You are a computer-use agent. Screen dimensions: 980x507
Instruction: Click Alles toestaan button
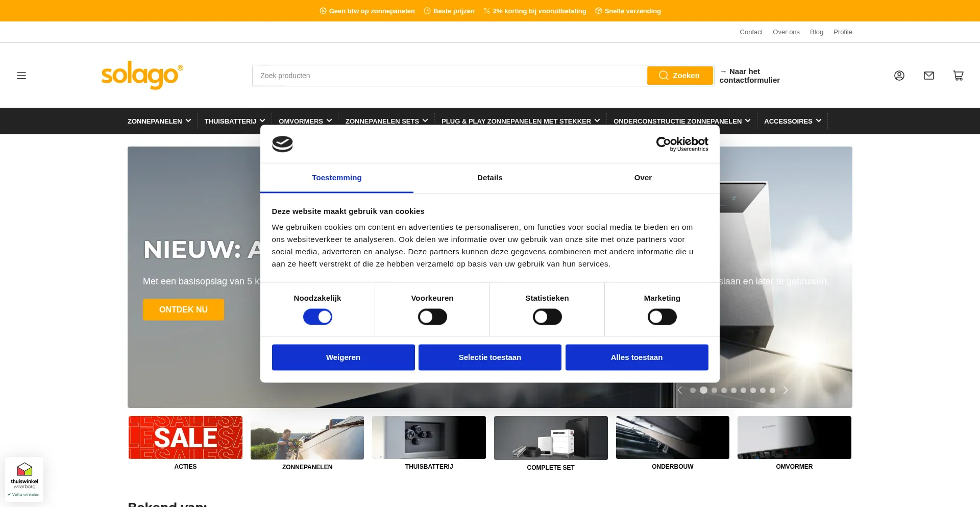(x=637, y=357)
